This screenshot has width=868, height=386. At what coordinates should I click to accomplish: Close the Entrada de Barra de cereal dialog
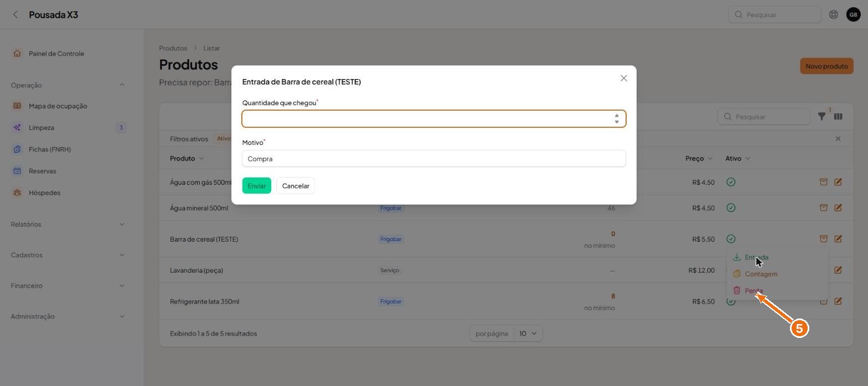coord(624,78)
